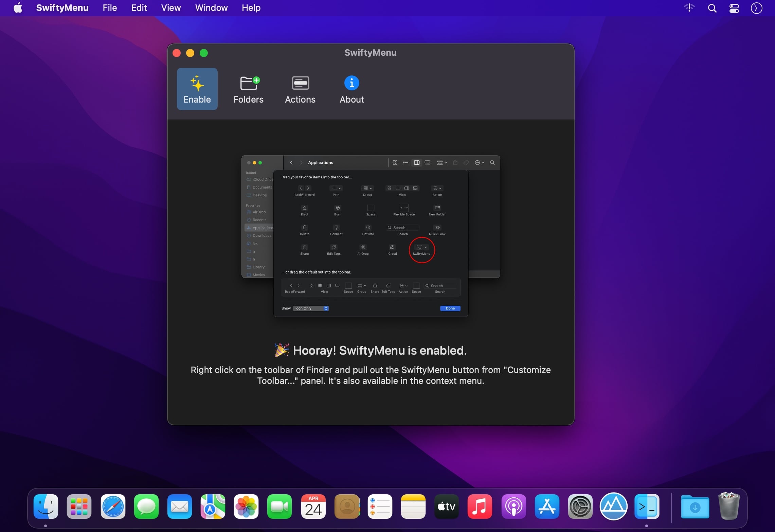The width and height of the screenshot is (775, 532).
Task: Activate Siri from the menu bar
Action: [756, 8]
